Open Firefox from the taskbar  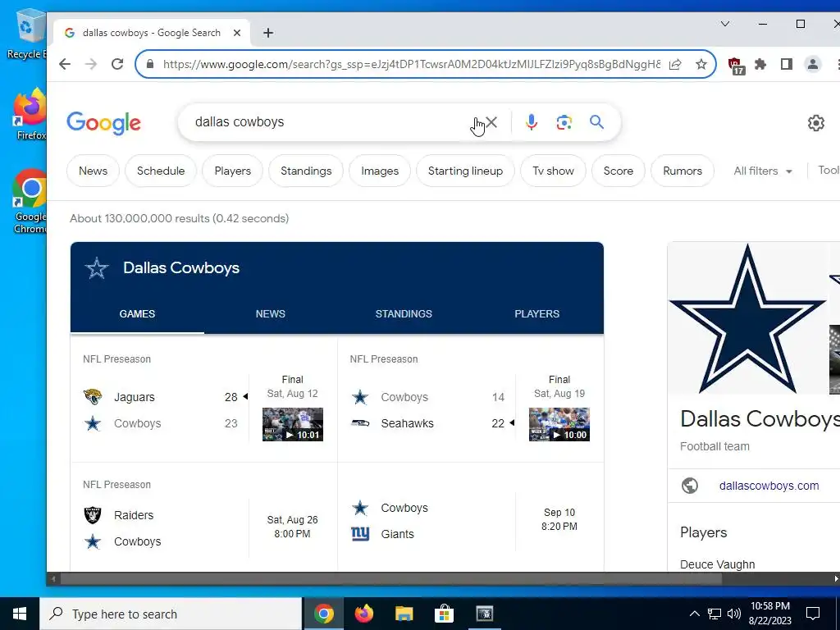point(363,614)
